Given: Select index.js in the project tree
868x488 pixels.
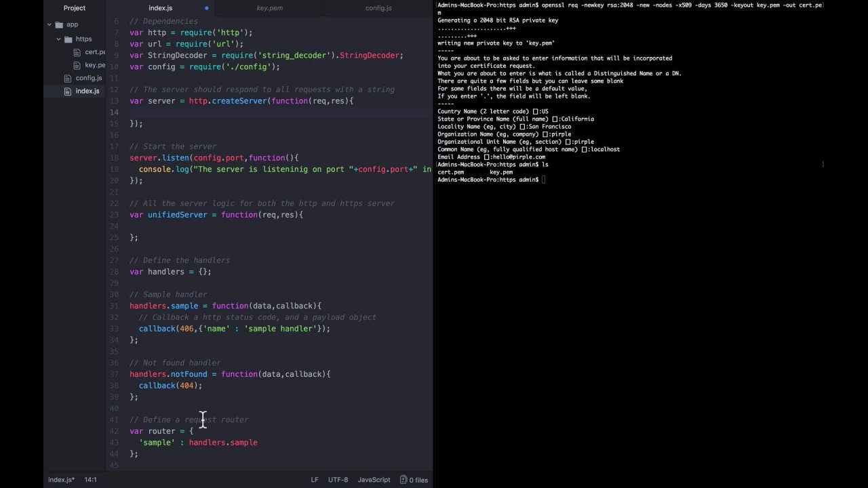Looking at the screenshot, I should click(x=87, y=91).
